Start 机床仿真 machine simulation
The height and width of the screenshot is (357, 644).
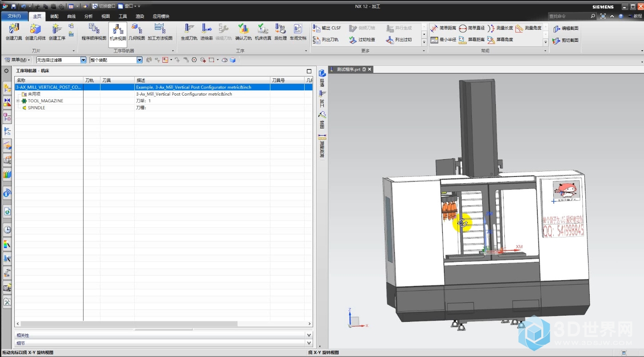tap(263, 32)
